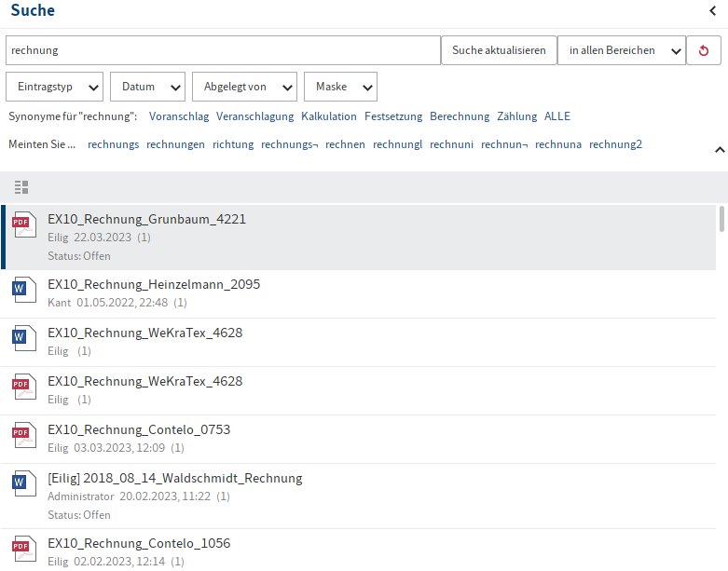Image resolution: width=728 pixels, height=571 pixels.
Task: Choose suggestion 'rechnen'
Action: point(345,144)
